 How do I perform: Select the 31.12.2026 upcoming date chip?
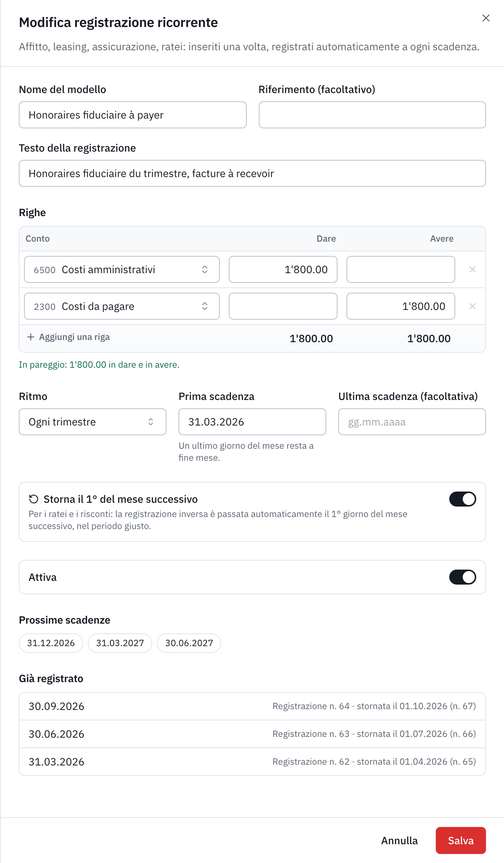51,643
